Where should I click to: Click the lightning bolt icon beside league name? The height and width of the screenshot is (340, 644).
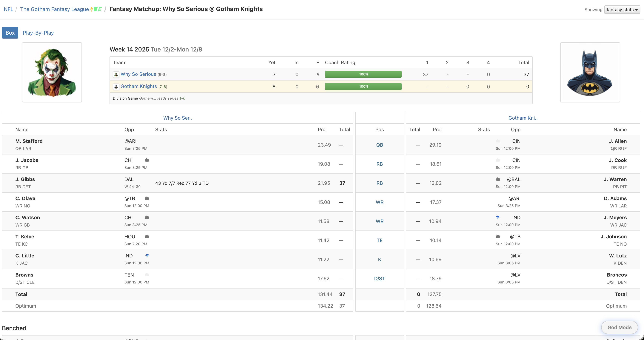pyautogui.click(x=92, y=9)
